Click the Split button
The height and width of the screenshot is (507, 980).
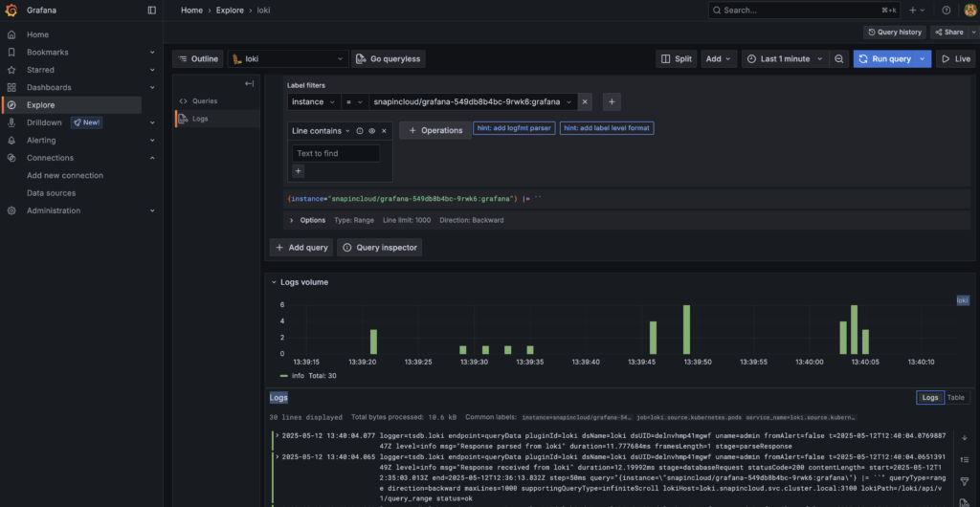click(677, 58)
